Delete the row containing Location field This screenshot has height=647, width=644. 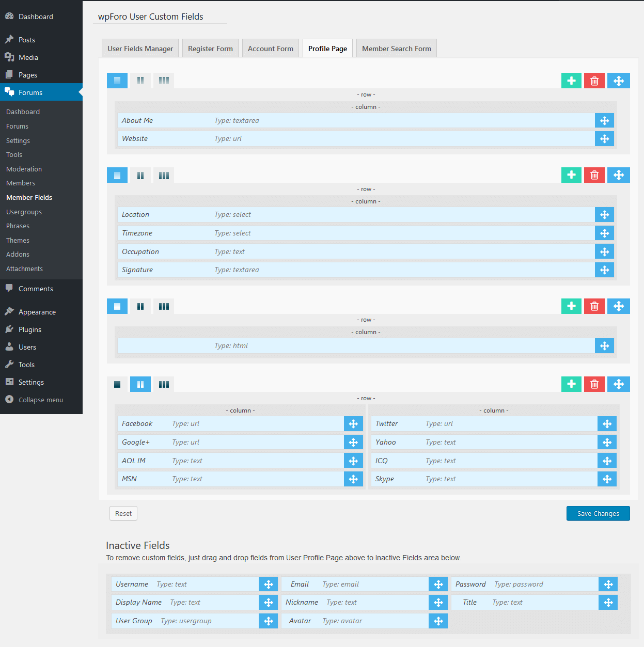click(594, 175)
